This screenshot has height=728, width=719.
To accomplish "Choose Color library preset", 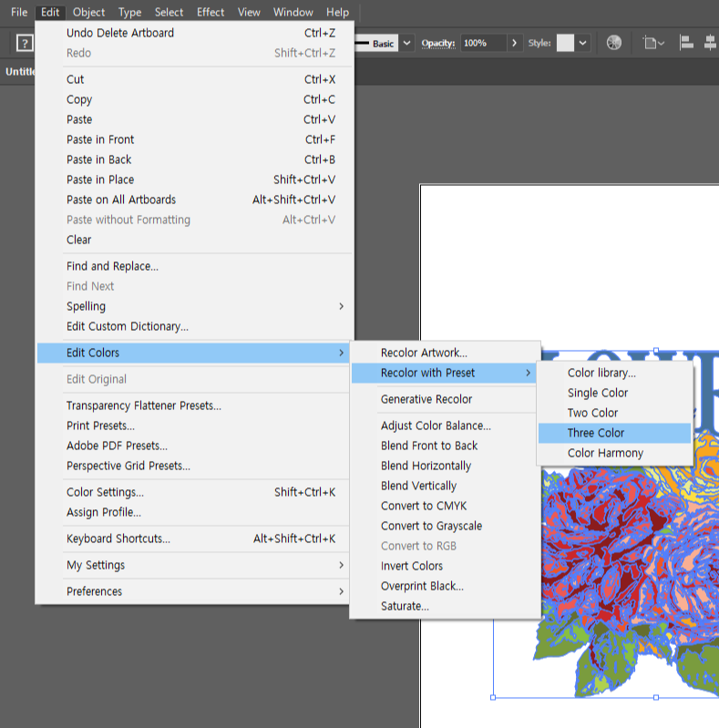I will click(614, 373).
